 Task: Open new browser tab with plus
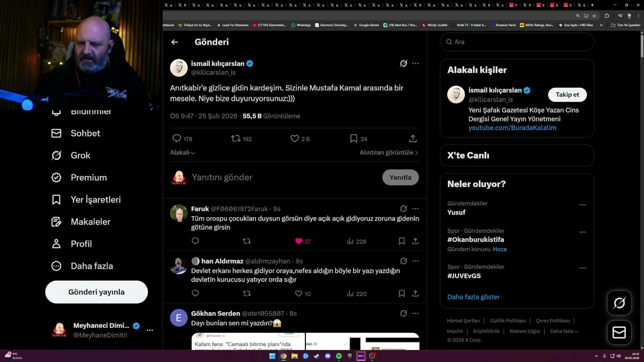[592, 5]
